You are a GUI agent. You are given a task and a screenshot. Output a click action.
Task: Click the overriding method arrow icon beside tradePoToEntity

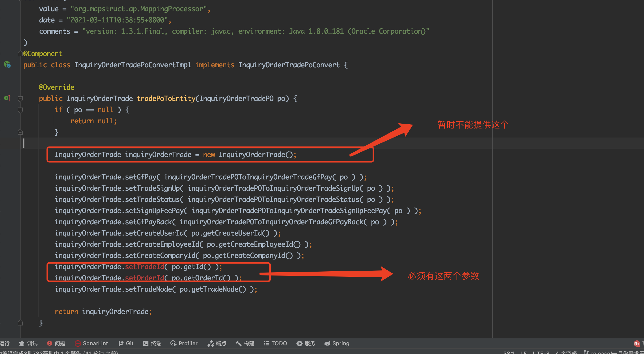[7, 98]
